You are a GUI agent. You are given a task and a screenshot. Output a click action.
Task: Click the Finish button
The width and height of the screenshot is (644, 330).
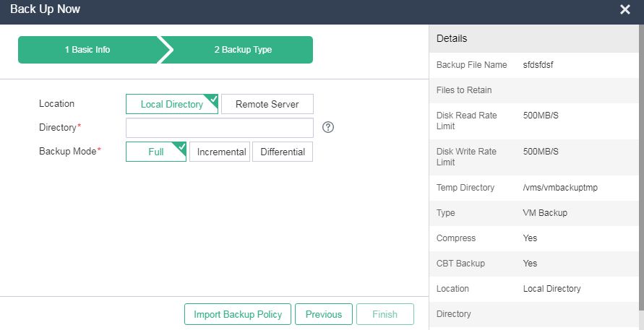point(385,314)
